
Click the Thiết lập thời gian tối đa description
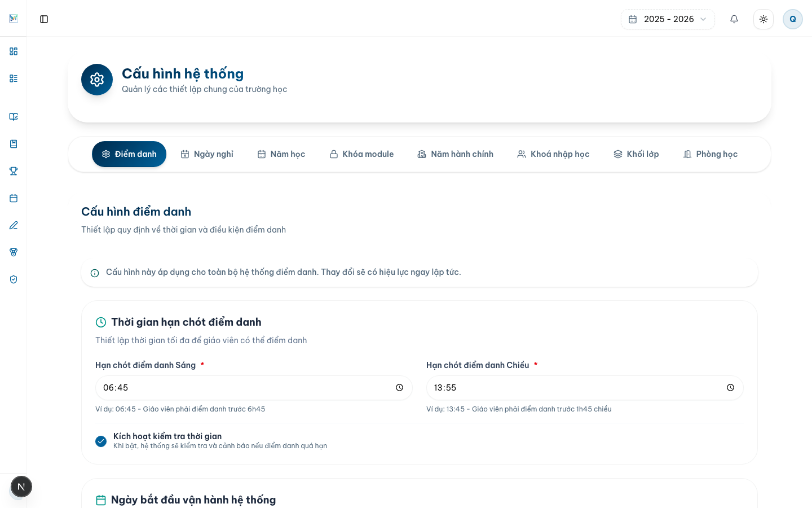tap(201, 340)
